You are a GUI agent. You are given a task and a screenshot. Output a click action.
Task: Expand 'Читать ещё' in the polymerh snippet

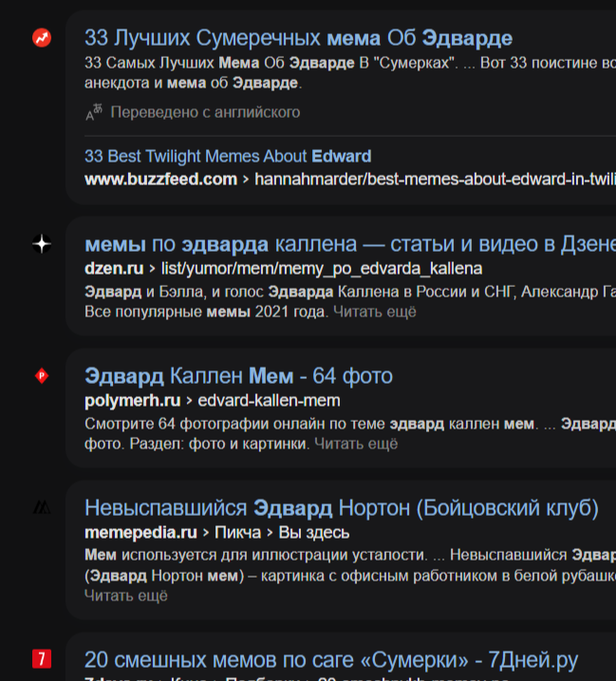click(x=356, y=444)
